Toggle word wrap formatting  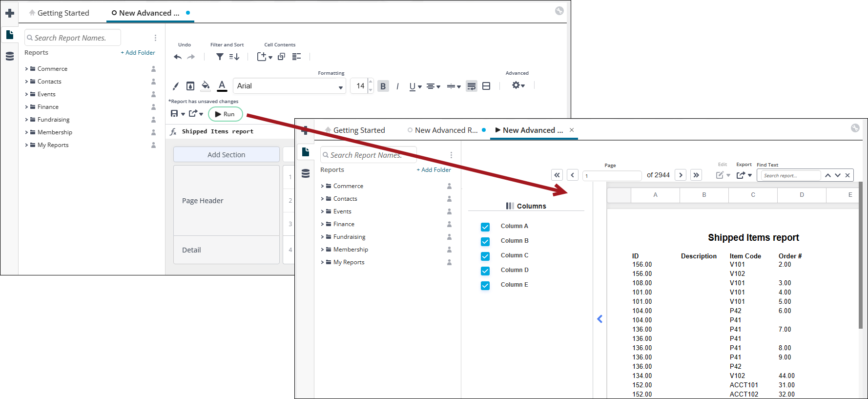pos(472,86)
